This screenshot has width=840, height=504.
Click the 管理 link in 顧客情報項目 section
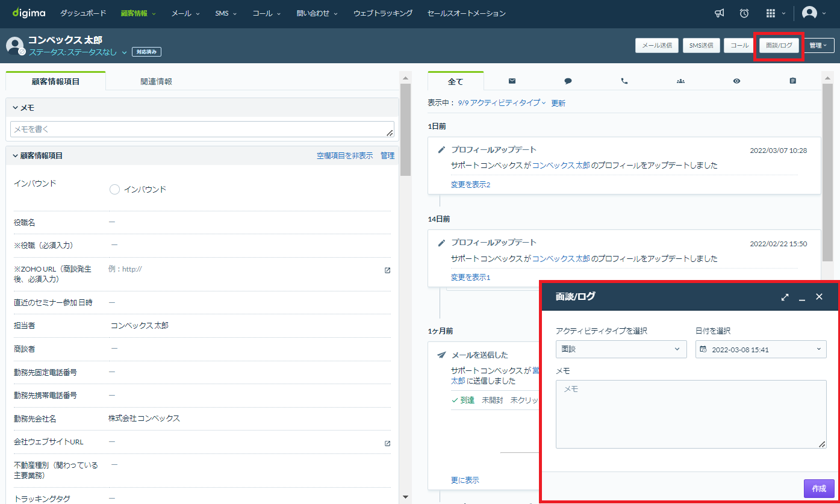[387, 155]
